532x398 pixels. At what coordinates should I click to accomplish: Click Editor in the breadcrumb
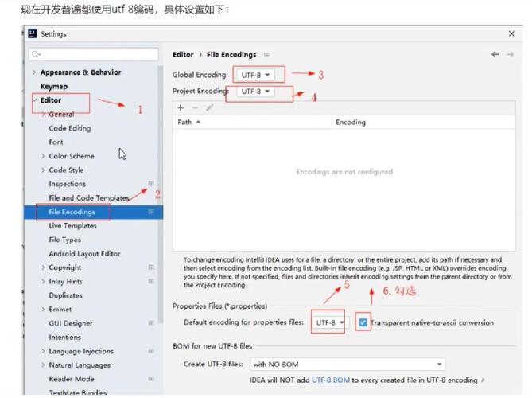click(x=183, y=55)
